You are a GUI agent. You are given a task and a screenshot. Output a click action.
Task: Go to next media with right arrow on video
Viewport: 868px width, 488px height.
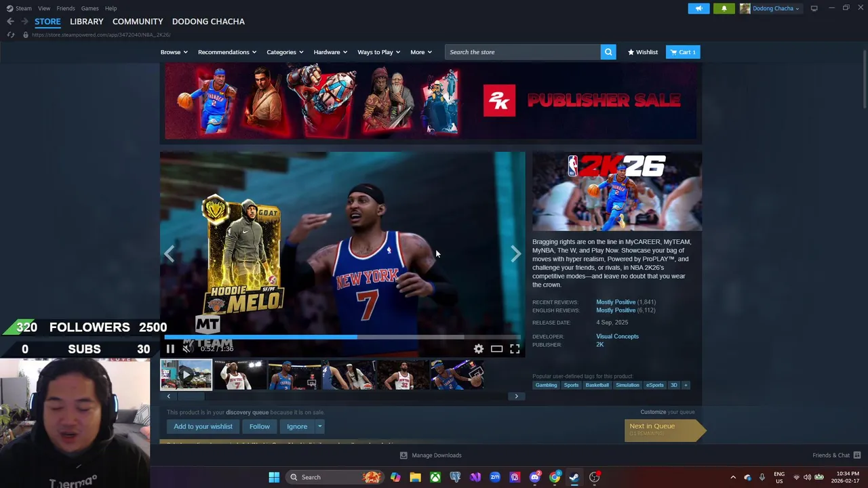pos(515,254)
